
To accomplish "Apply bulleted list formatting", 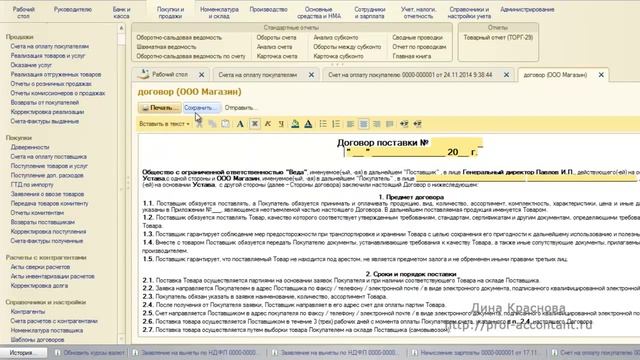I will coord(323,124).
